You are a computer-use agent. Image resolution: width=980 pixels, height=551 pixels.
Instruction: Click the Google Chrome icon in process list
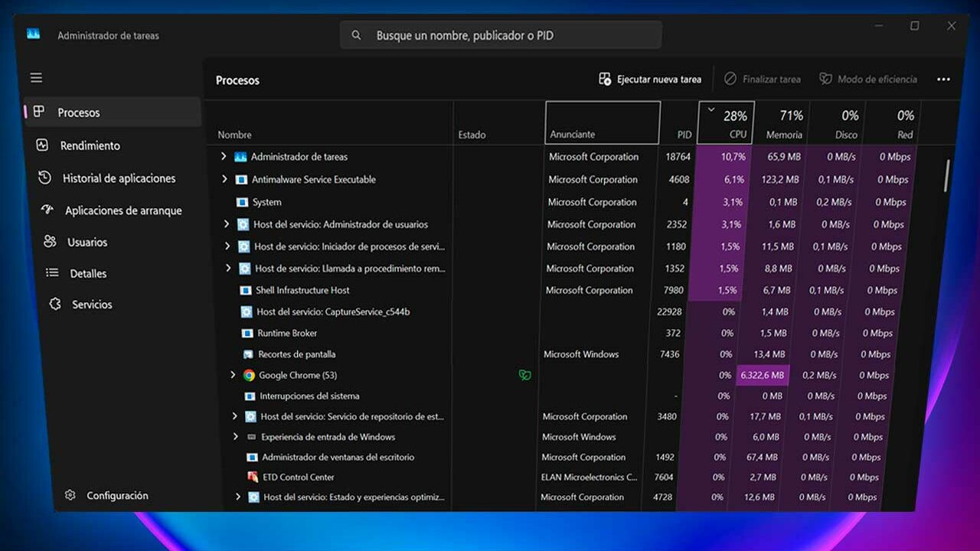pyautogui.click(x=249, y=375)
